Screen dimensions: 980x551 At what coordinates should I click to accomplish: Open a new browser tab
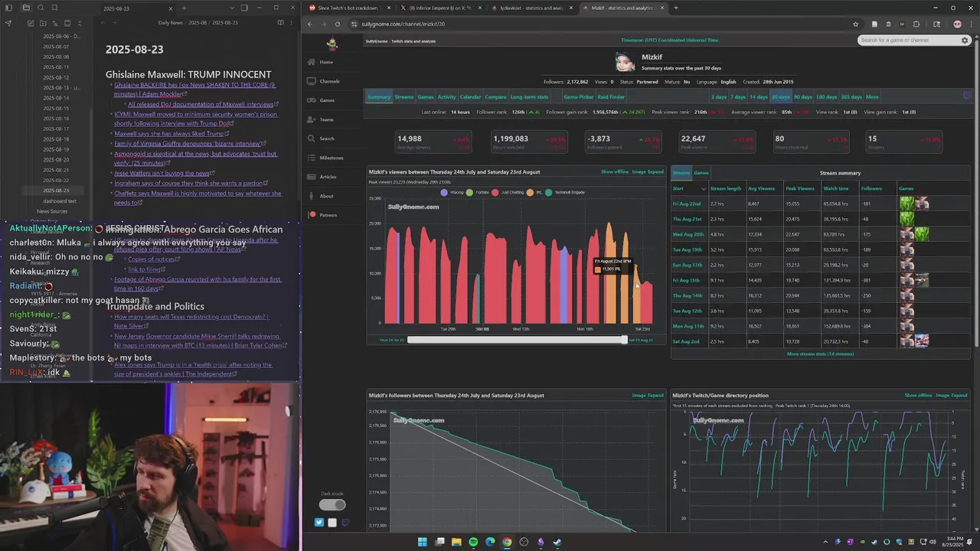pyautogui.click(x=675, y=8)
